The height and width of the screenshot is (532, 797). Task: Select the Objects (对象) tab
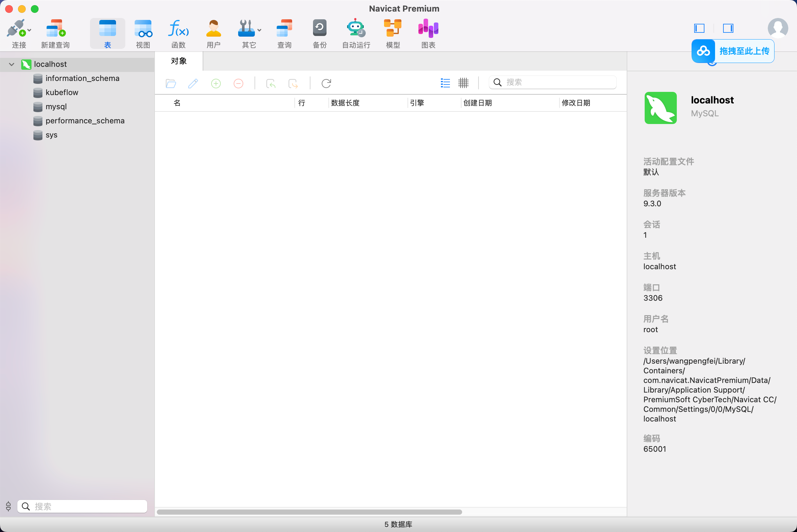[x=179, y=61]
